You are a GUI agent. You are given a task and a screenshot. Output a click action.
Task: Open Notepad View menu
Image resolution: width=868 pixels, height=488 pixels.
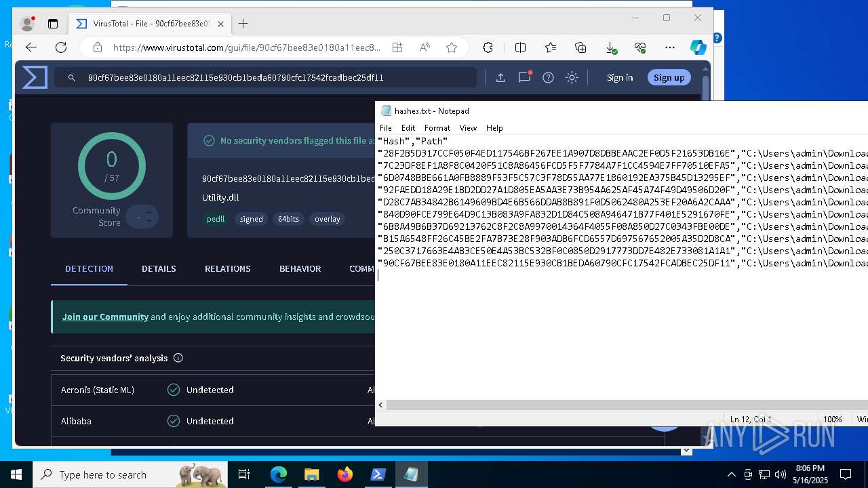pyautogui.click(x=468, y=127)
